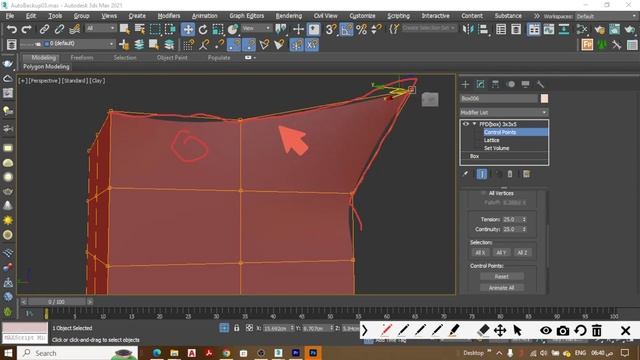
Task: Click Use Pivot Point Center icon
Action: pos(281,29)
